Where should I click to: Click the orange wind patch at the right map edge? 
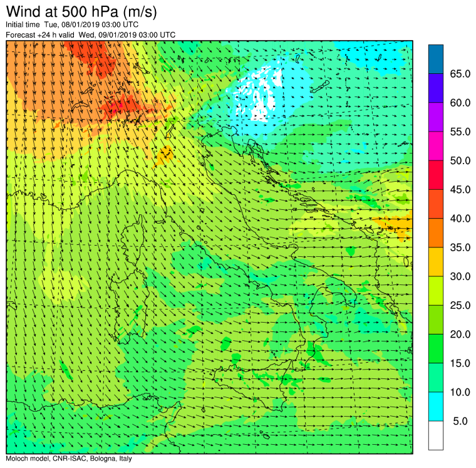pos(395,225)
